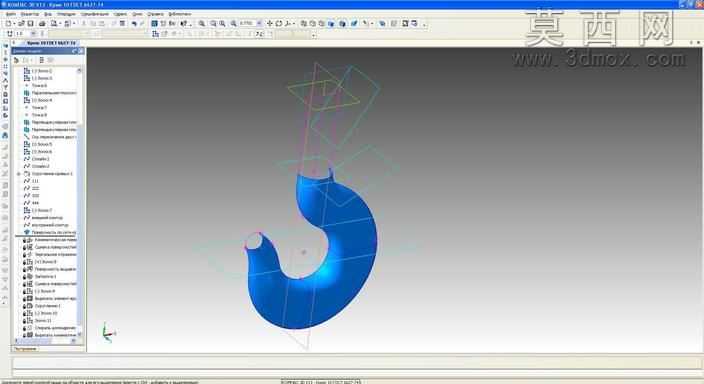This screenshot has width=704, height=384.
Task: Click the tree structure view icon in panel toolbar
Action: pos(42,60)
